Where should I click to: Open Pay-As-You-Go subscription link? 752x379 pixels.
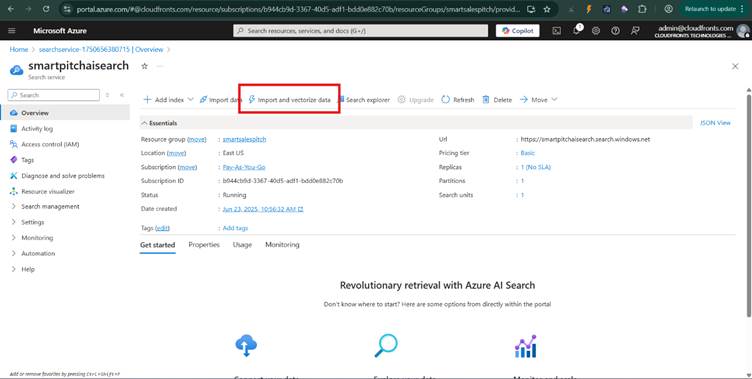[x=244, y=167]
